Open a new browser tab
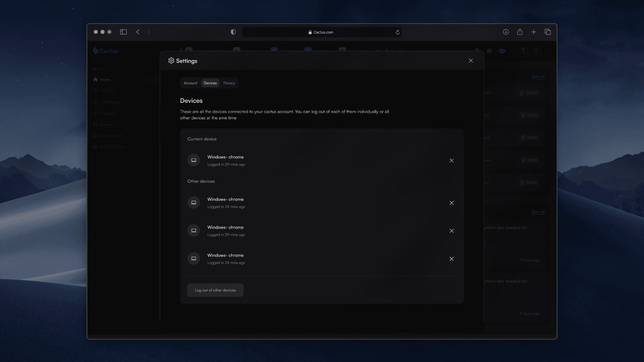 pyautogui.click(x=534, y=32)
